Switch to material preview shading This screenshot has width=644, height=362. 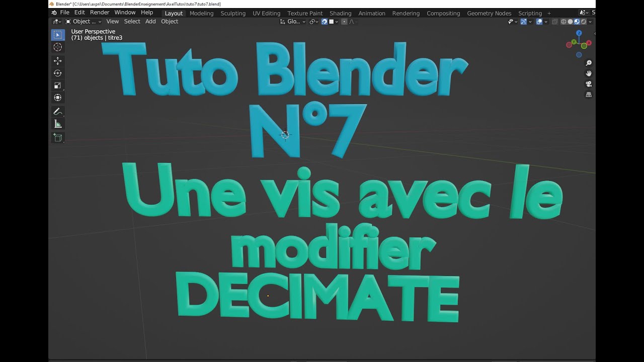[577, 22]
